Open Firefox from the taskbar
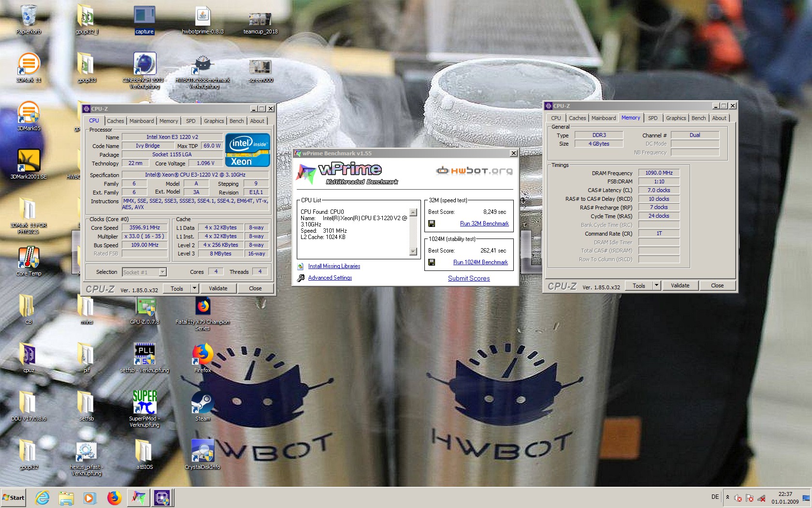This screenshot has height=508, width=812. 114,497
